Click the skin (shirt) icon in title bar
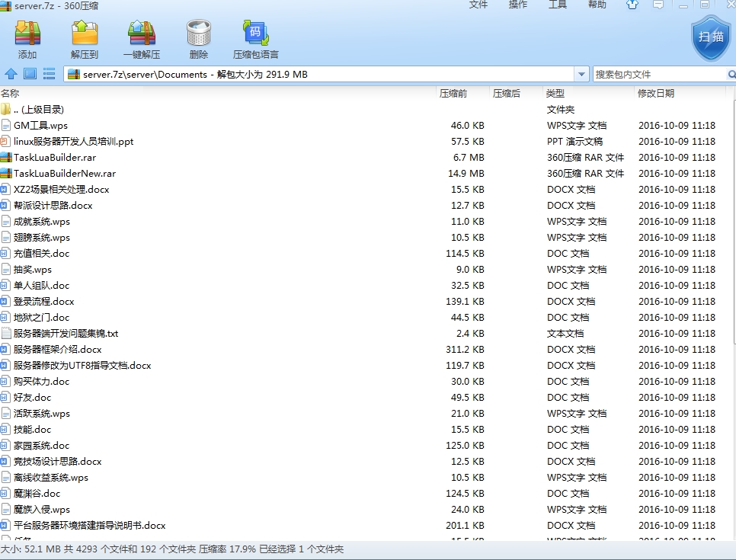The height and width of the screenshot is (560, 736). (x=632, y=5)
